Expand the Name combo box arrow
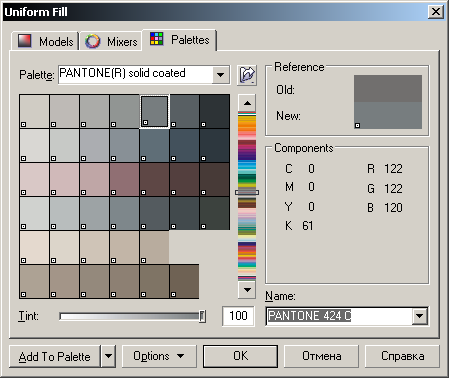 (x=420, y=316)
